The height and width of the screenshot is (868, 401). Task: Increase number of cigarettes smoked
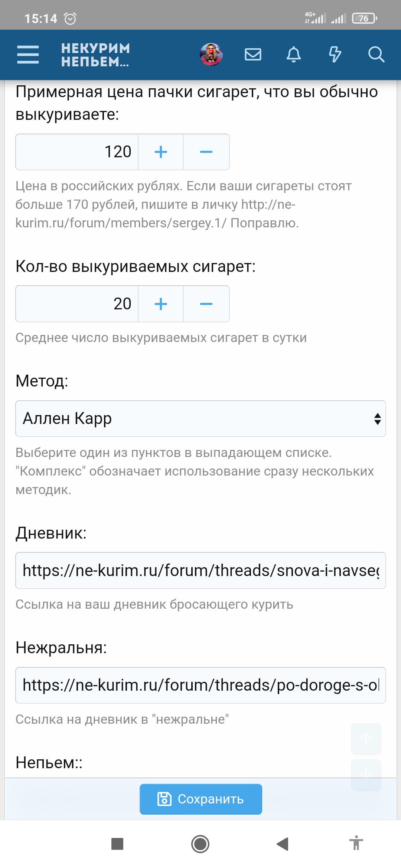tap(161, 304)
